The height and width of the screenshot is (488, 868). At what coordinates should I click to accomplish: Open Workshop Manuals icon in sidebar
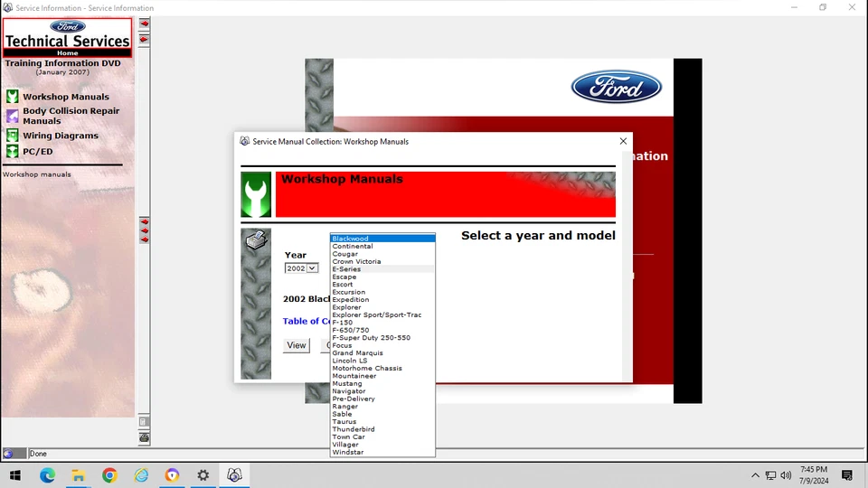tap(12, 97)
